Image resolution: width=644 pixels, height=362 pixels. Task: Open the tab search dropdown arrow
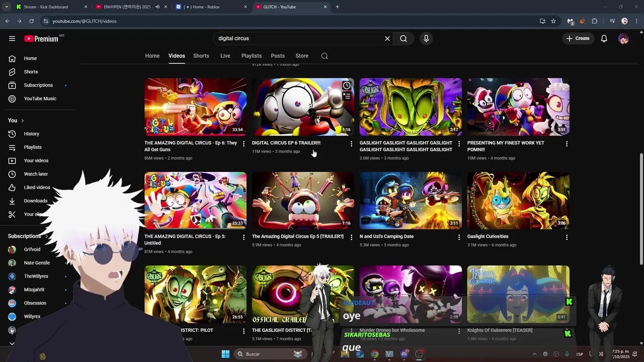tap(7, 7)
